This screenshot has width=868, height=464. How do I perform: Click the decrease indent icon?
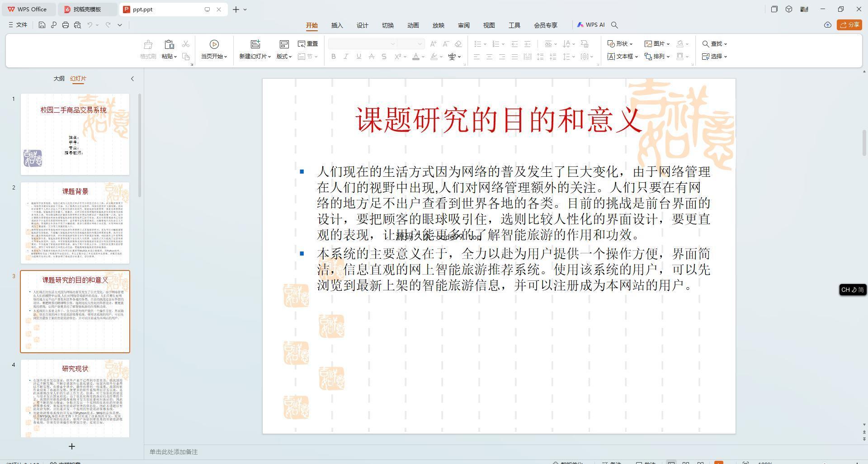click(x=514, y=44)
